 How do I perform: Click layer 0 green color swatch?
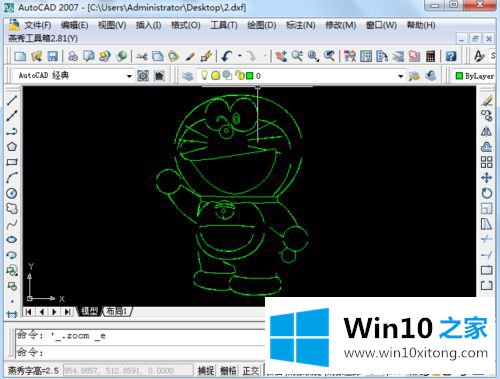tap(249, 76)
